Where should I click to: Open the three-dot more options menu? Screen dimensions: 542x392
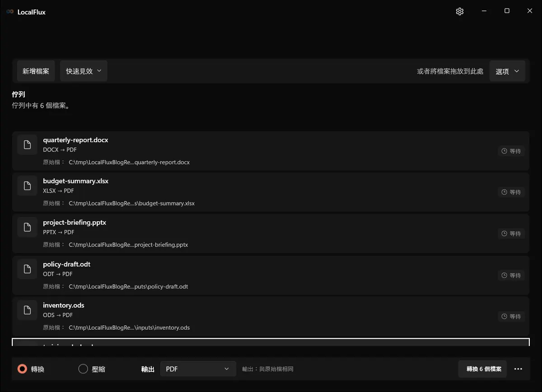click(518, 369)
